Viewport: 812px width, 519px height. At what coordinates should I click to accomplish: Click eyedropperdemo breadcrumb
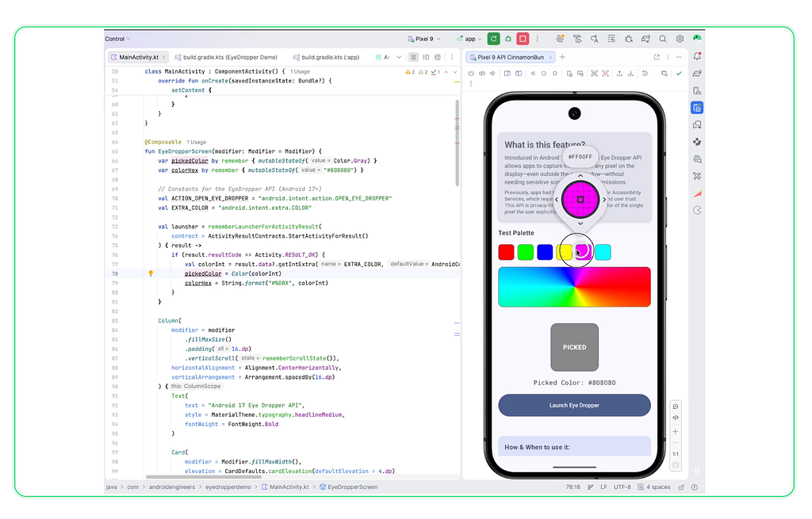tap(228, 487)
